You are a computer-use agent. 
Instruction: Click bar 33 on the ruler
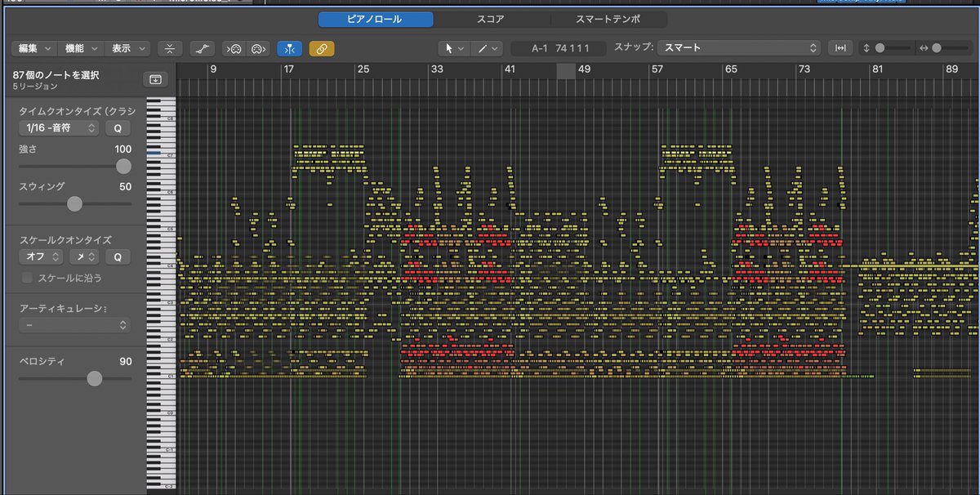tap(438, 71)
